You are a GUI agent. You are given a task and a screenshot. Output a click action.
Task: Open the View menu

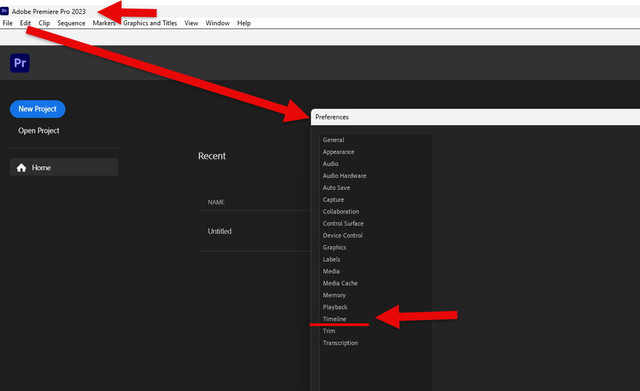[191, 23]
